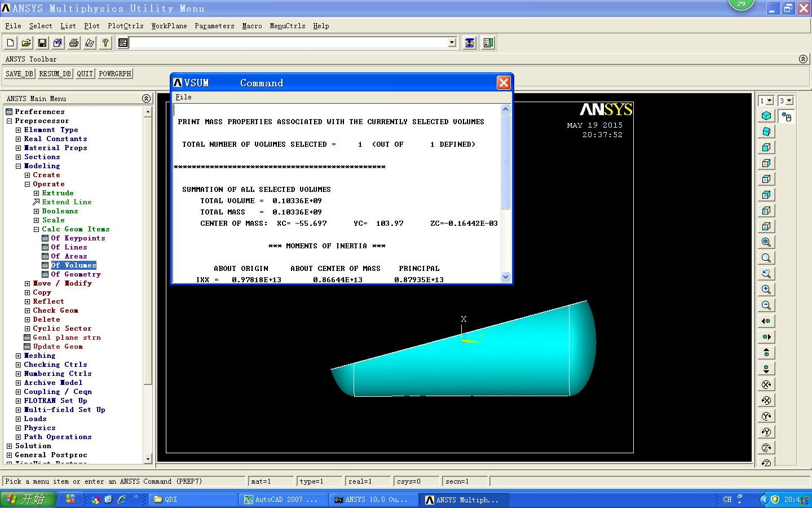Click the Pan Model Left arrow icon
The height and width of the screenshot is (508, 812).
766,321
